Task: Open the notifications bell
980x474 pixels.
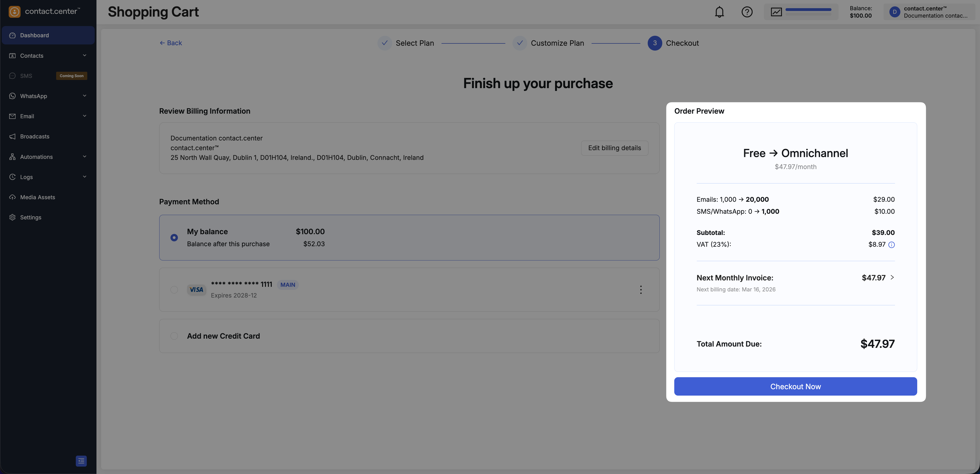Action: 719,12
